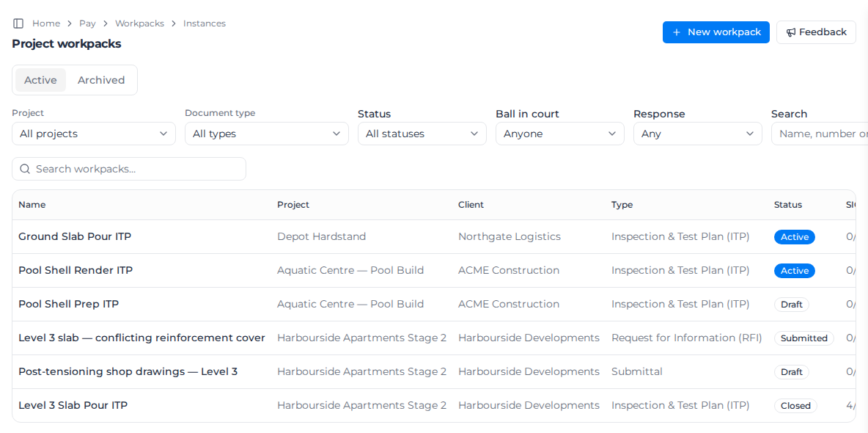The image size is (868, 433).
Task: Click Harbourside Apartments Stage 2 in RFI row
Action: pyautogui.click(x=362, y=338)
